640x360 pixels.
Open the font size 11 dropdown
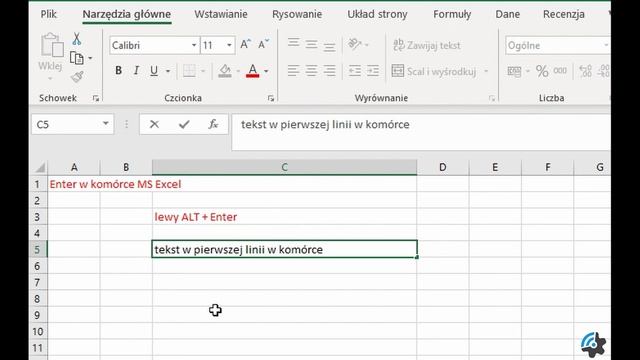pos(229,45)
